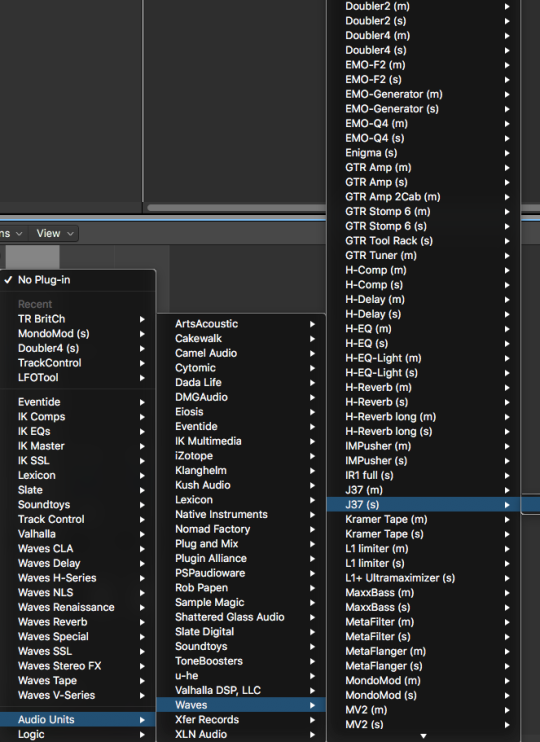Select EMO-Generator (m) plug-in
This screenshot has width=540, height=742.
[x=424, y=94]
